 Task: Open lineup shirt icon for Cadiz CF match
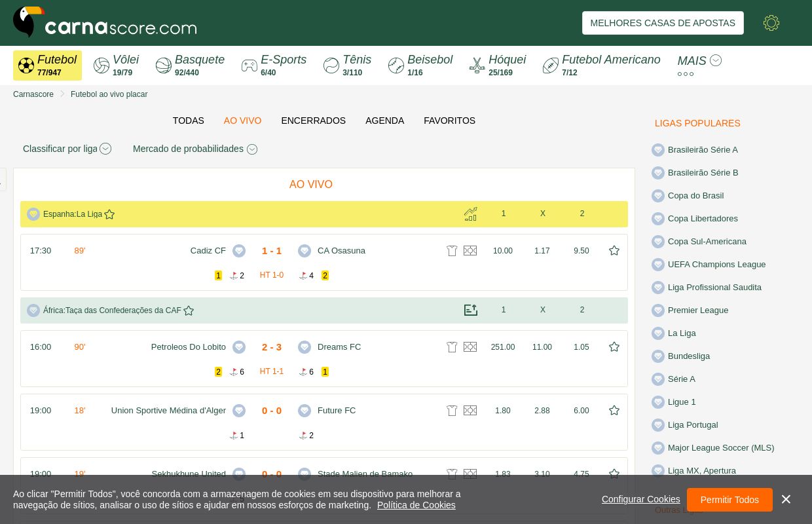(x=452, y=251)
